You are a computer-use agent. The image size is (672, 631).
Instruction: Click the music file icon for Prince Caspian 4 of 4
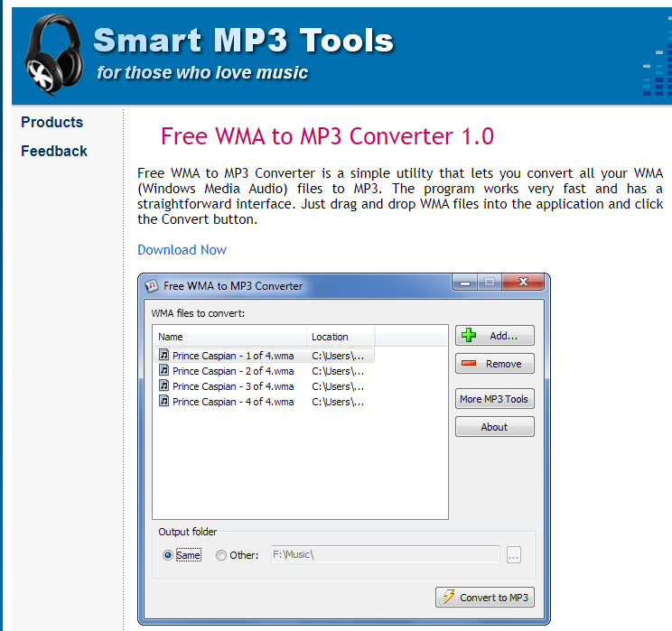pyautogui.click(x=163, y=401)
